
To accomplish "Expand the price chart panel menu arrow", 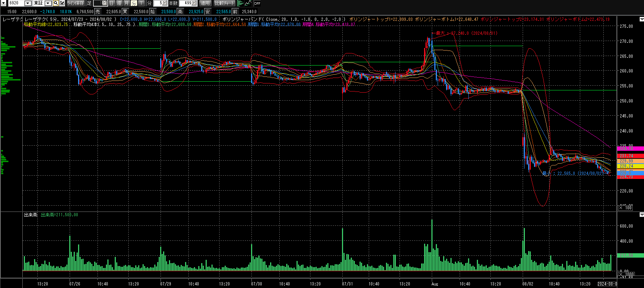I will [641, 19].
